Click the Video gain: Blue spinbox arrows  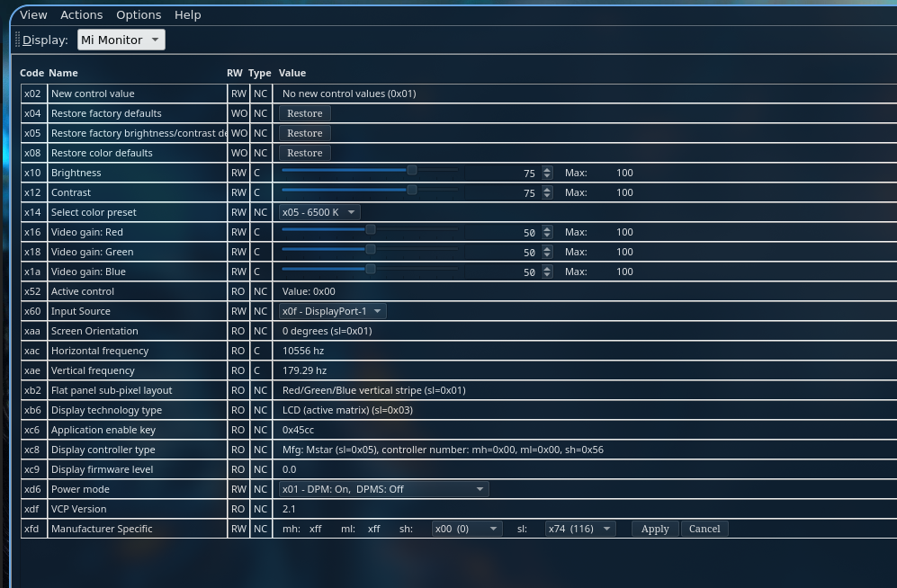click(548, 272)
